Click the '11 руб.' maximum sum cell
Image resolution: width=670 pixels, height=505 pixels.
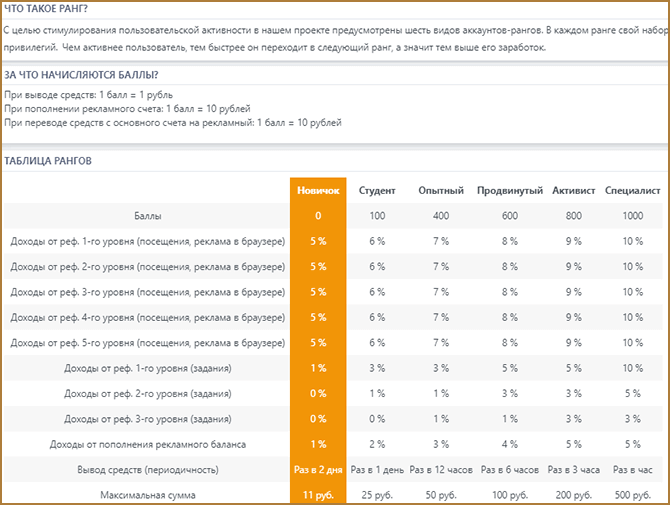[318, 495]
